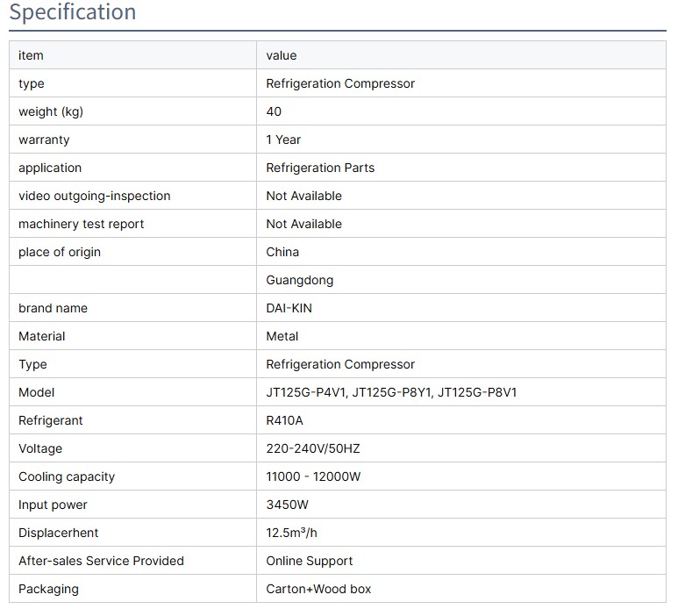Select the Refrigeration Parts application value
The height and width of the screenshot is (616, 678).
[x=320, y=168]
